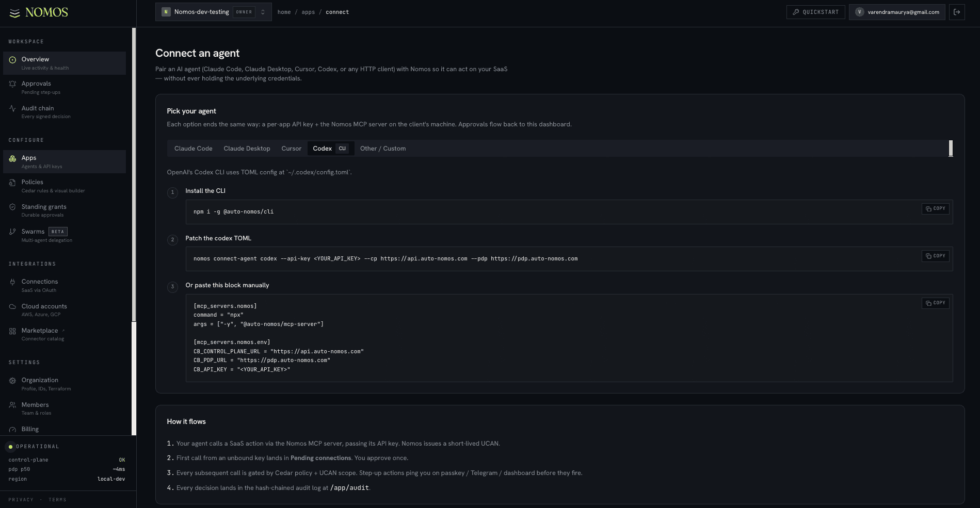Click the Connections plug icon

click(12, 282)
